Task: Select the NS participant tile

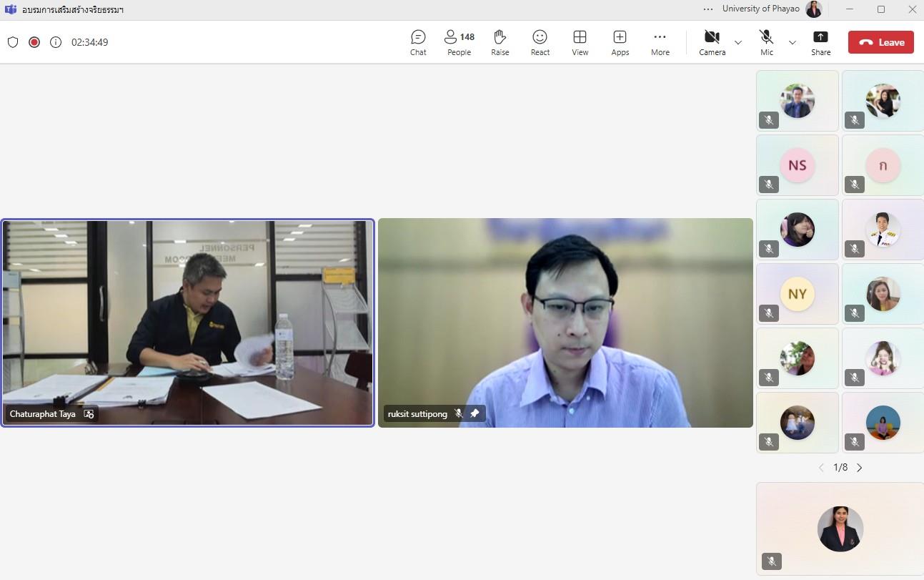Action: (798, 165)
